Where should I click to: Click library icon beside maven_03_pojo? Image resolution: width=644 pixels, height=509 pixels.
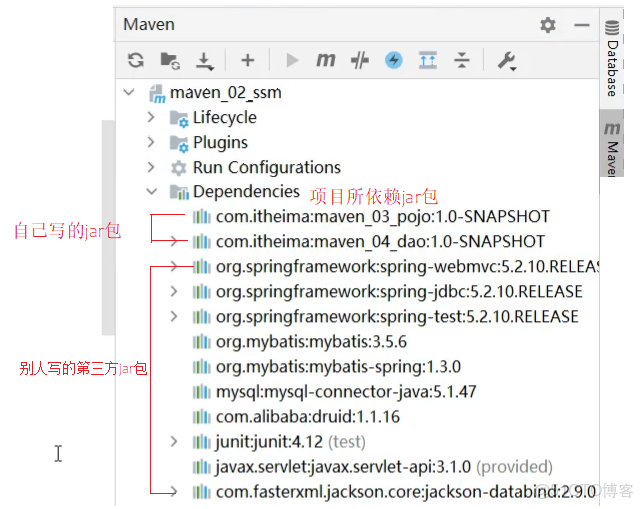[x=201, y=216]
